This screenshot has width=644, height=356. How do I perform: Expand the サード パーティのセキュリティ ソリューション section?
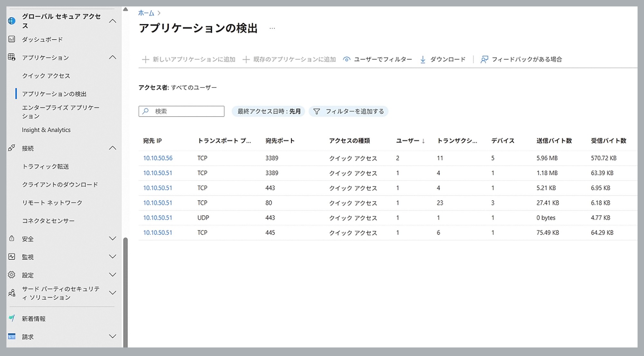coord(113,293)
